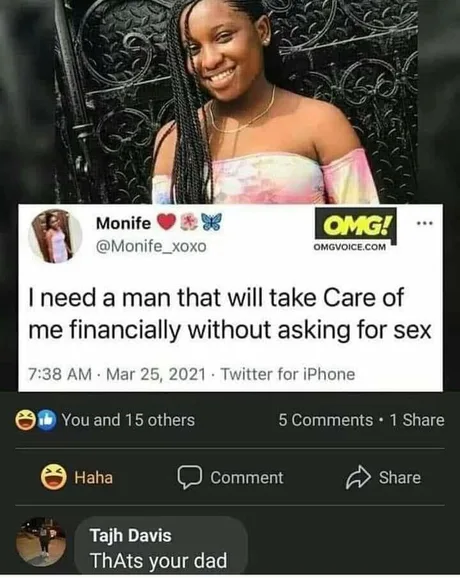Click the blue thumbs-up Like reaction icon
This screenshot has height=578, width=460.
click(47, 419)
